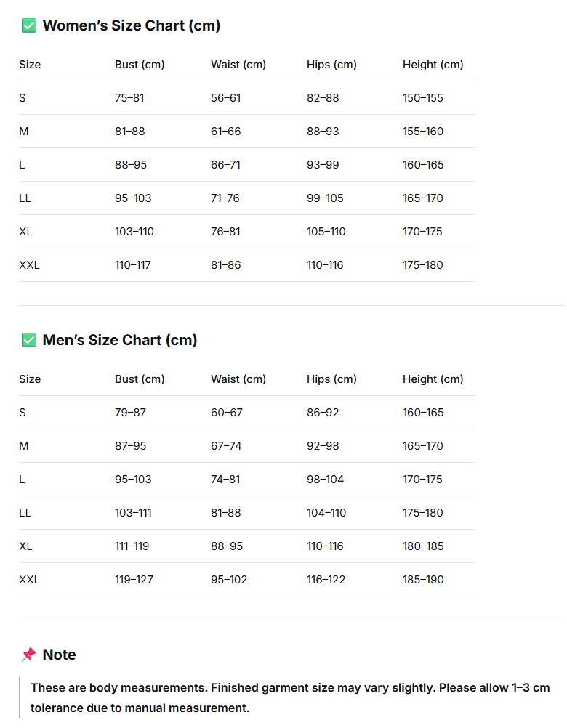Select the Men's Size Chart (cm) heading
The image size is (567, 728).
[120, 340]
